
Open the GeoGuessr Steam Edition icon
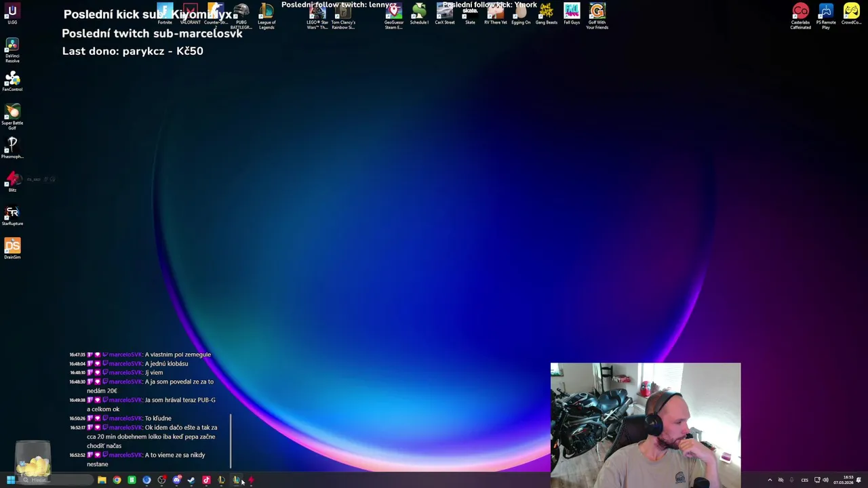[394, 16]
